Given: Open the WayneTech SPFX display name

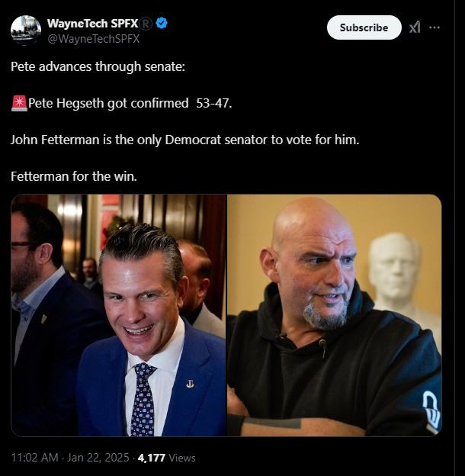Looking at the screenshot, I should 91,24.
